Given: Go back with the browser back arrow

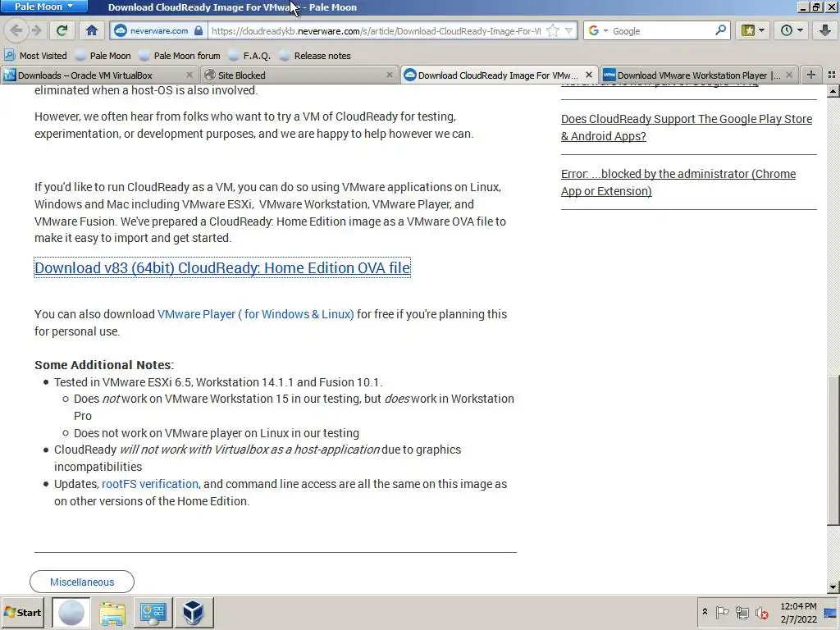Looking at the screenshot, I should [x=16, y=30].
